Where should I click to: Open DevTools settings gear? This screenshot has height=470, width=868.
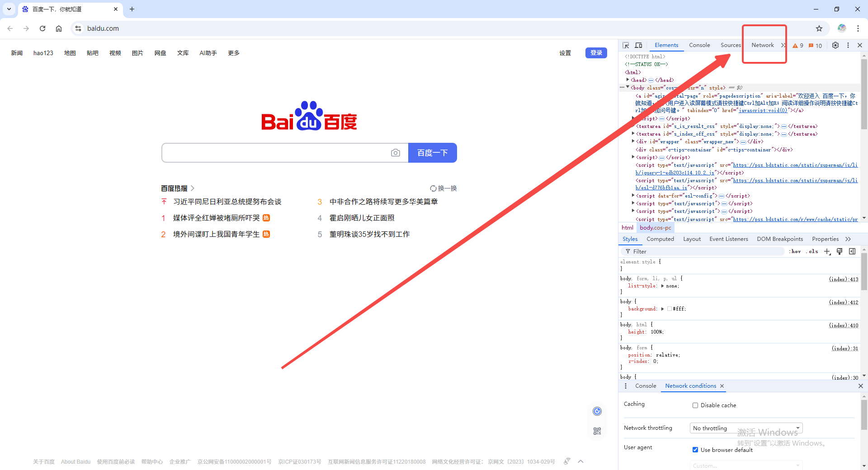point(835,45)
